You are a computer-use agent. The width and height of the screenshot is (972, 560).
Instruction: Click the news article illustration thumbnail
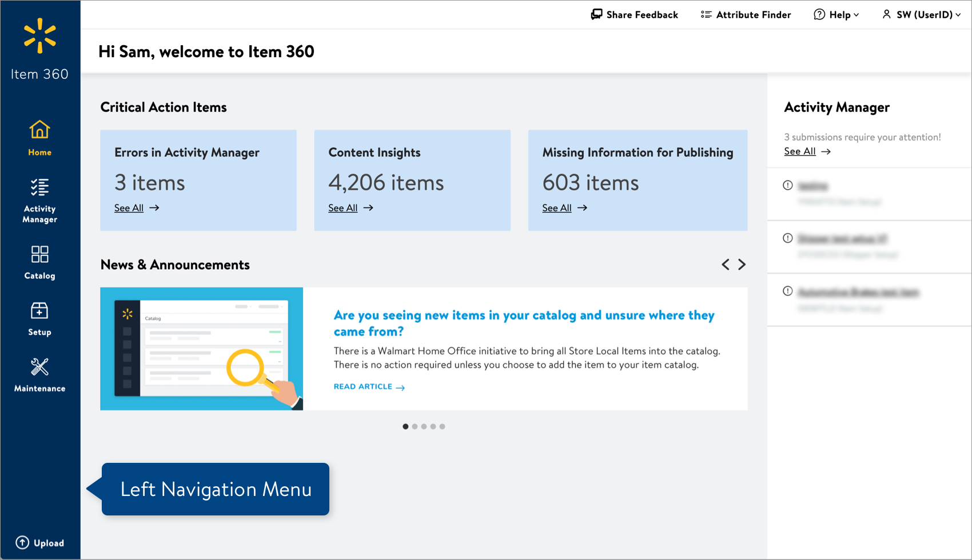[201, 349]
